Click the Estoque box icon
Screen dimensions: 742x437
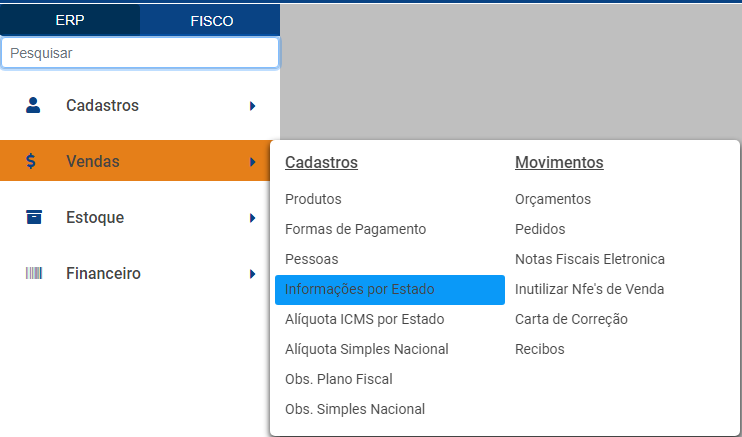(x=34, y=217)
